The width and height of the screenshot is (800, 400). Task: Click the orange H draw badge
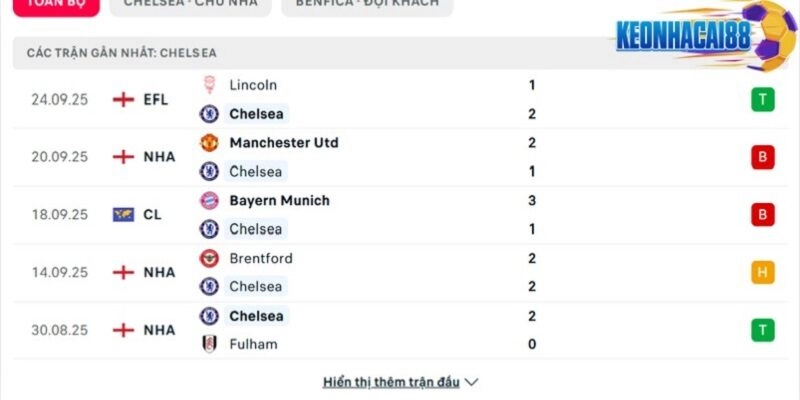763,272
